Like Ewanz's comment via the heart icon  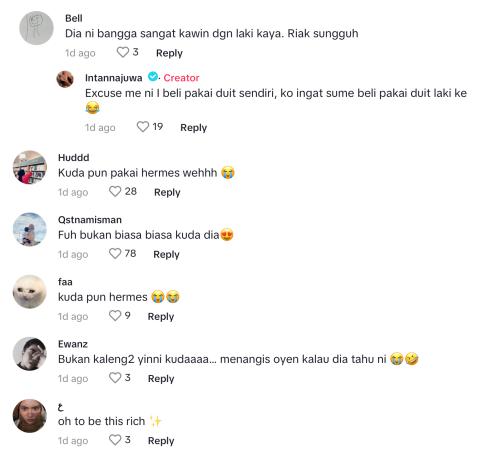point(115,378)
